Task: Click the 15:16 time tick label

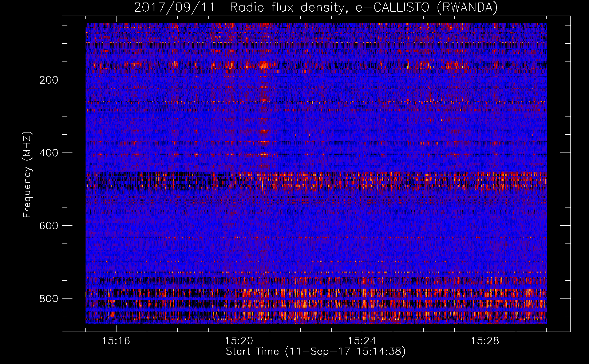Action: pos(116,341)
